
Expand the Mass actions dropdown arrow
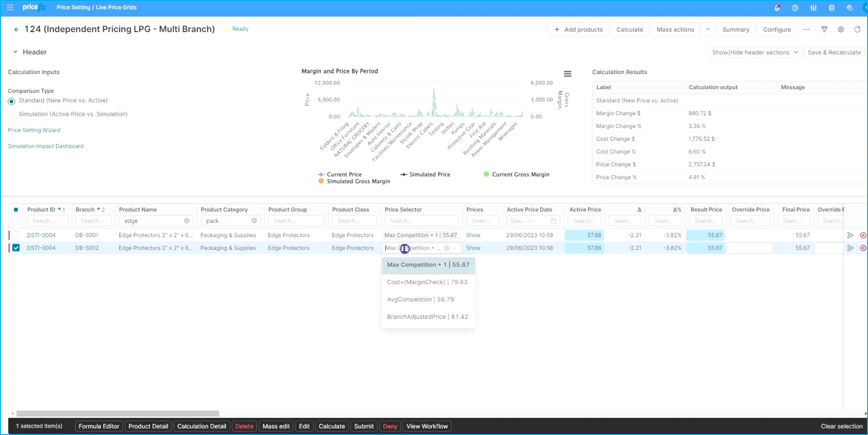(x=708, y=29)
